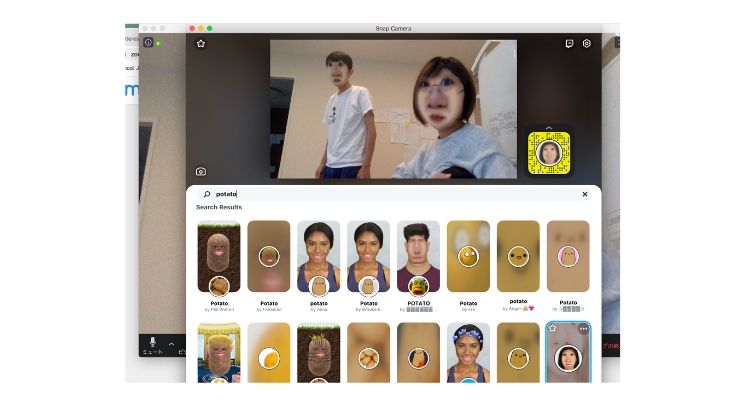The width and height of the screenshot is (750, 400).
Task: Select the brown potato face with red lips lens
Action: 269,256
